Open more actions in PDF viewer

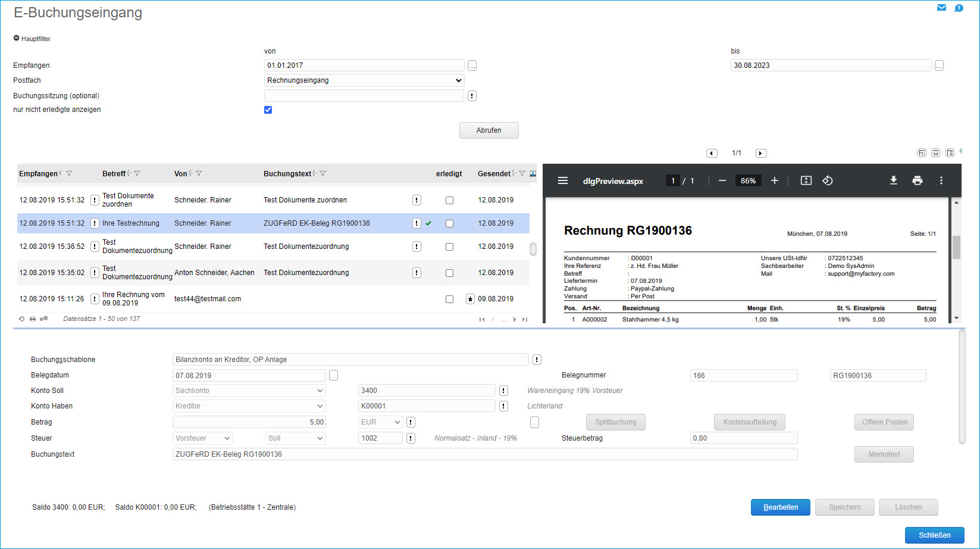click(x=941, y=180)
